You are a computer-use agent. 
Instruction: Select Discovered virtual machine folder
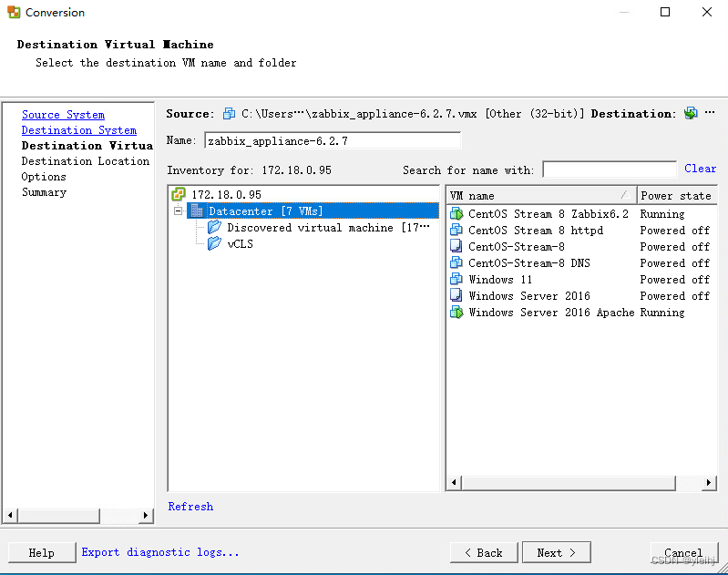click(x=328, y=228)
